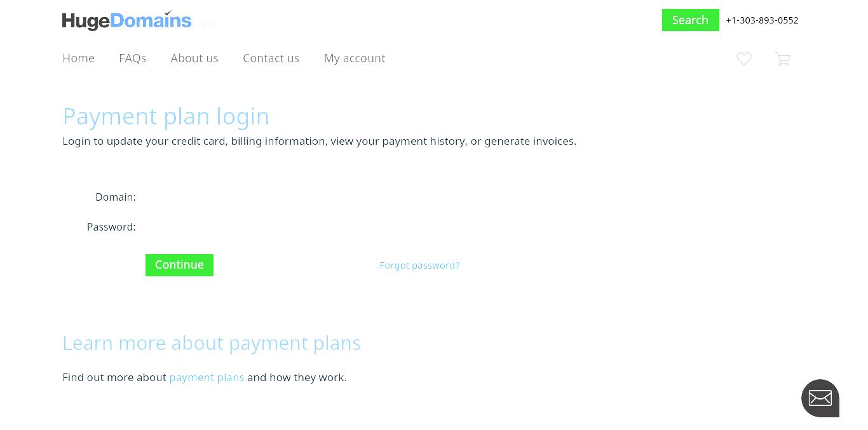
Task: Click the HugeDomains logo
Action: pyautogui.click(x=126, y=20)
